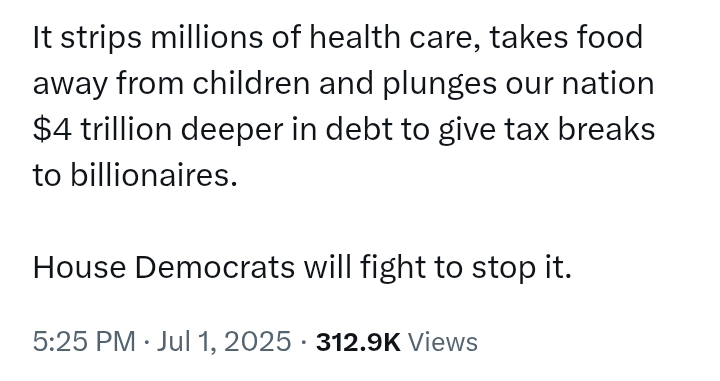
Task: Click the phrase 'takes food'
Action: point(566,37)
